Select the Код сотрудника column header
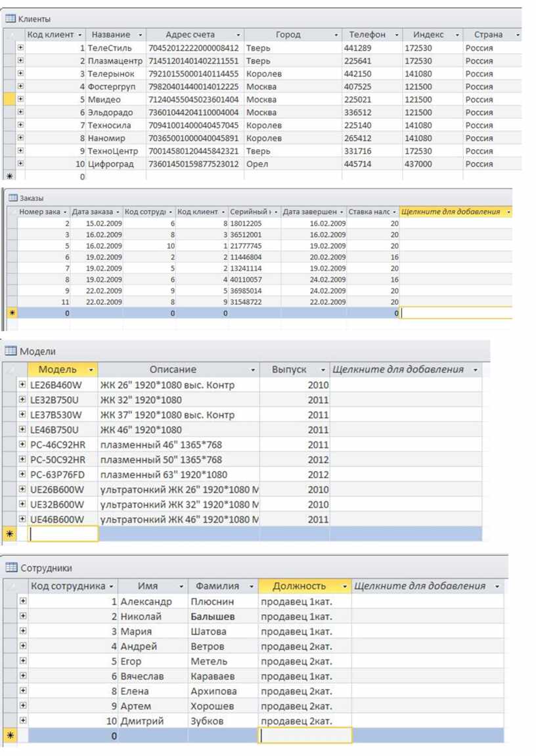Image resolution: width=536 pixels, height=756 pixels. 73,587
